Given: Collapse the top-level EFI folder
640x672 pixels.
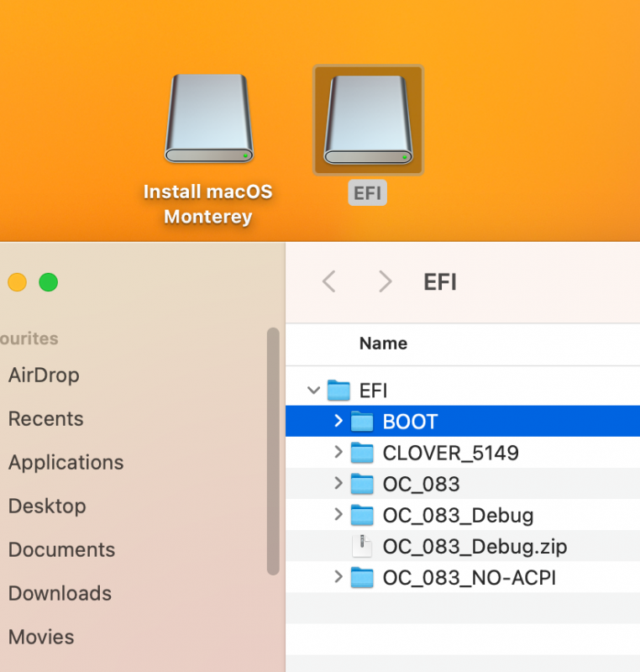Looking at the screenshot, I should click(314, 391).
